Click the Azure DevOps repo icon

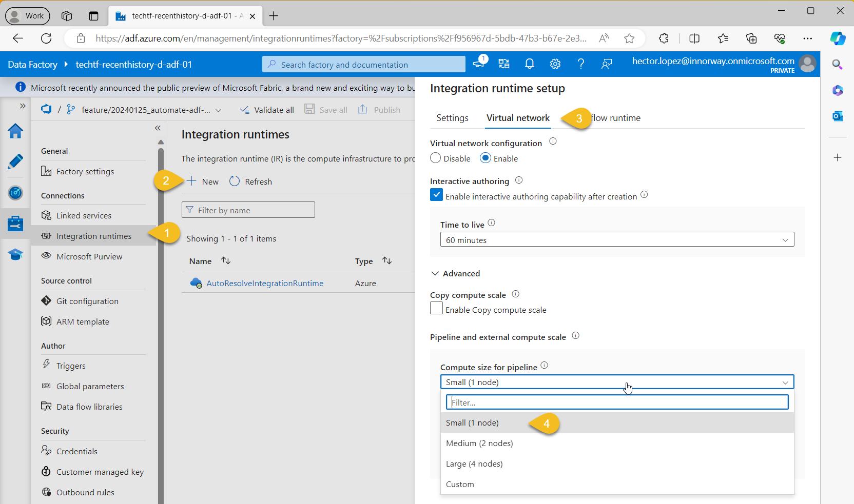click(x=46, y=109)
